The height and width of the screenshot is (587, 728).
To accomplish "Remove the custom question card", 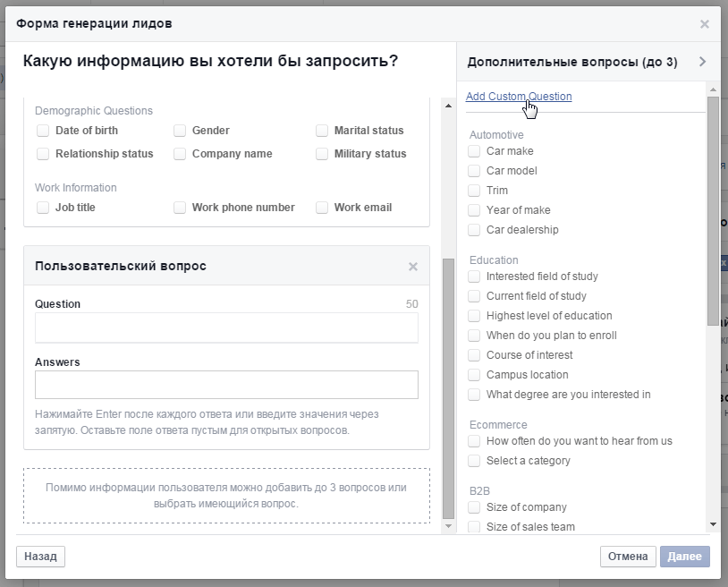I will 412,267.
